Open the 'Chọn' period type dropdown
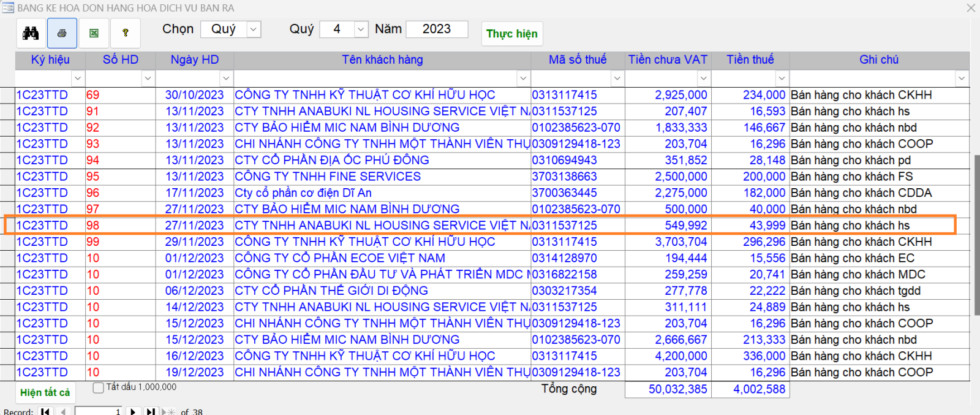 [254, 29]
